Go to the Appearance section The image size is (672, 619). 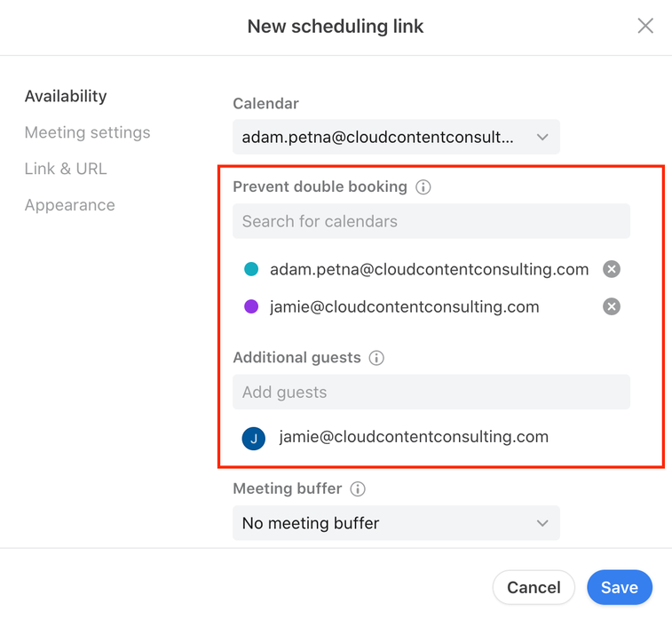[70, 205]
